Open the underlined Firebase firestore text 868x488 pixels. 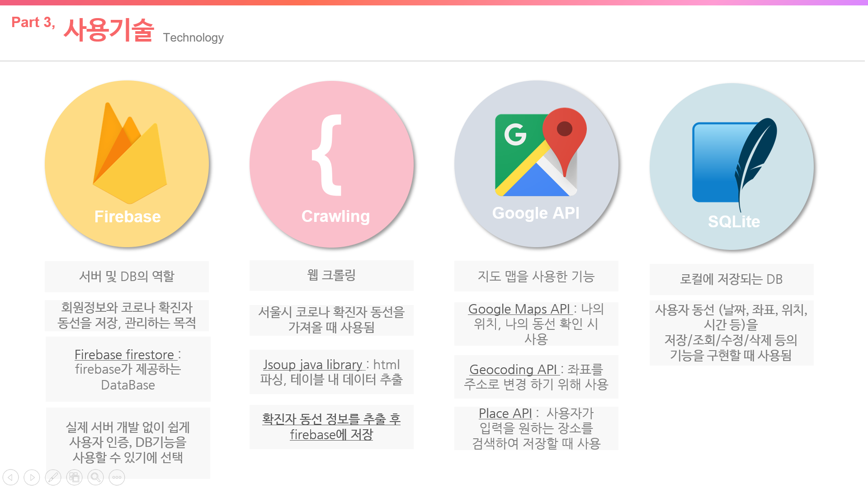click(124, 355)
